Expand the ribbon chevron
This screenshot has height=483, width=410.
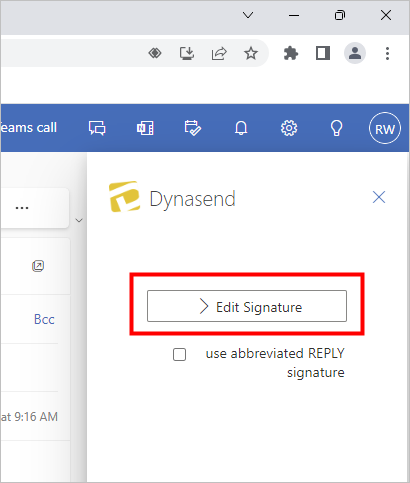click(79, 220)
